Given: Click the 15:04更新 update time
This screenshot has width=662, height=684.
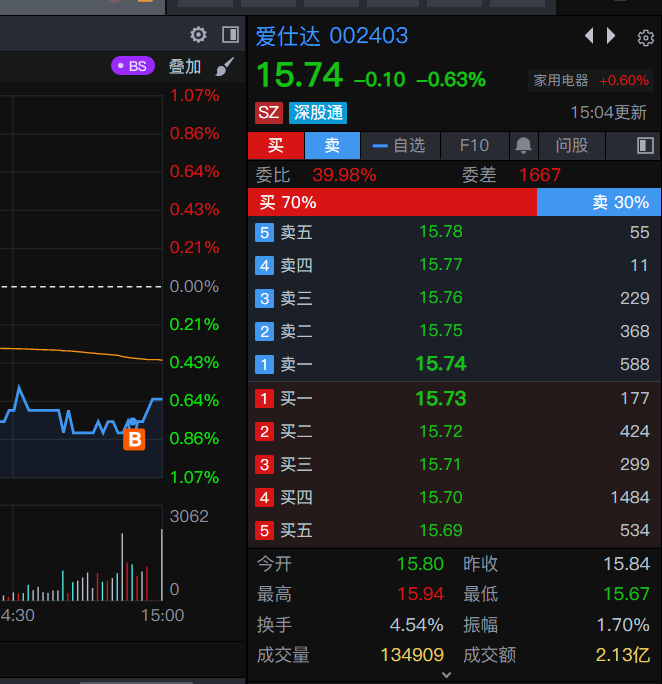Looking at the screenshot, I should point(609,113).
